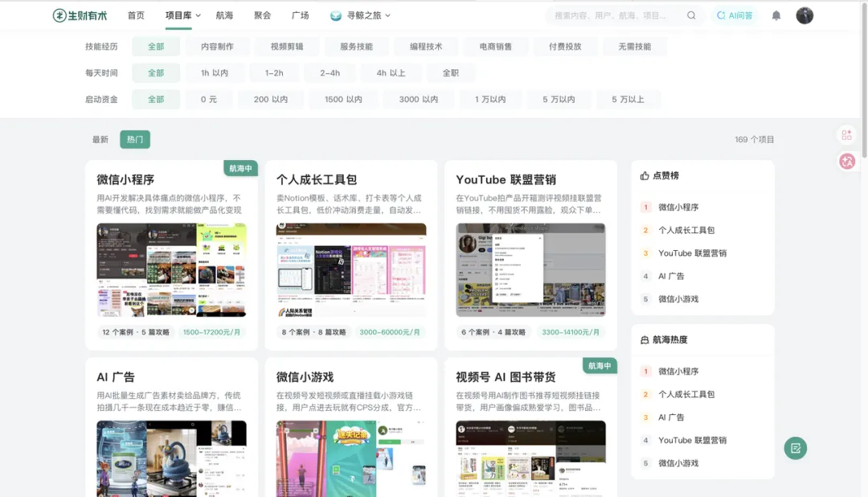Choose 3000 以内 startup capital
The height and width of the screenshot is (497, 868).
coord(419,99)
